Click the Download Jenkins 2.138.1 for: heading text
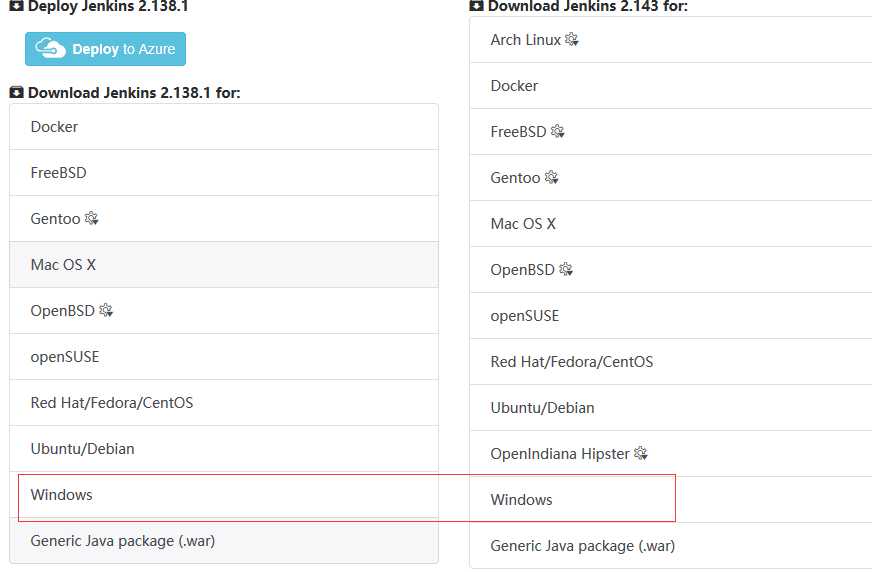The image size is (872, 572). coord(134,93)
